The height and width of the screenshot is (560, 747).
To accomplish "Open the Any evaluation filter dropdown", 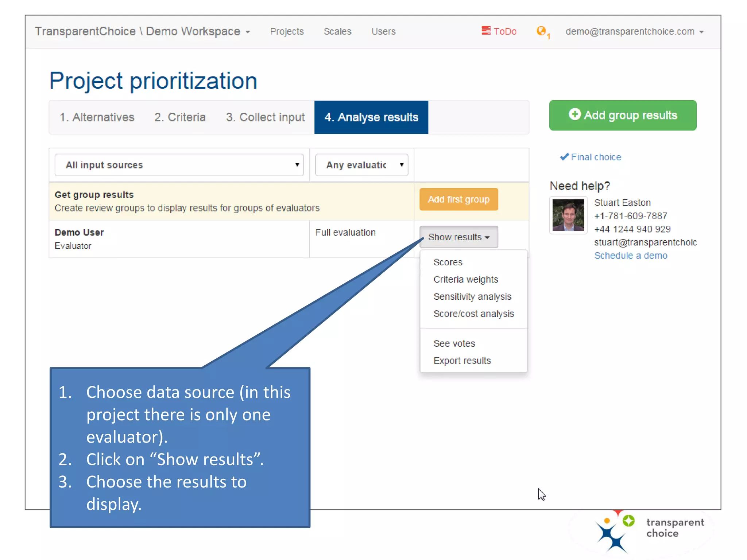I will [361, 165].
